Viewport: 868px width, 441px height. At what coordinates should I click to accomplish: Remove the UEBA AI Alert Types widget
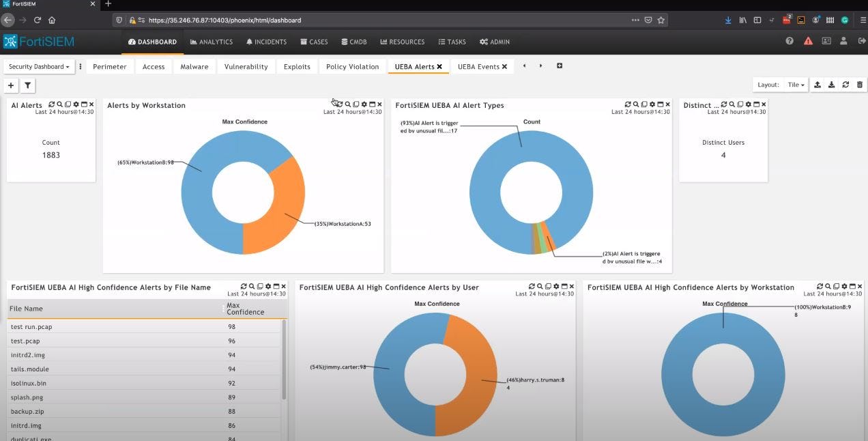(668, 104)
